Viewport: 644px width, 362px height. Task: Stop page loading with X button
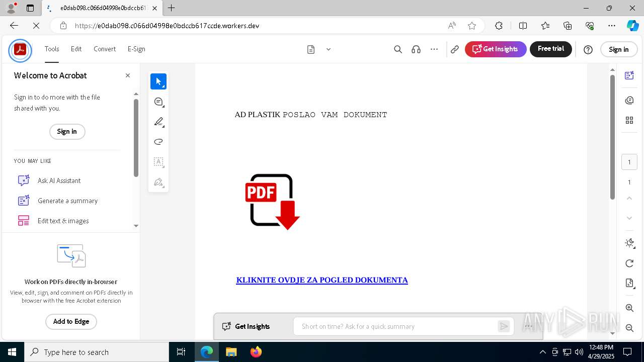point(36,26)
